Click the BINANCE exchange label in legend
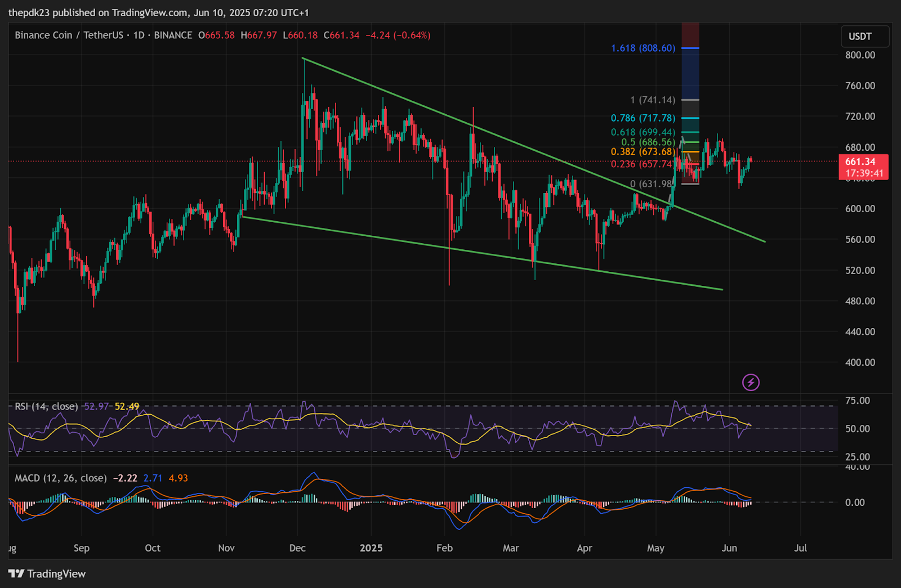The width and height of the screenshot is (901, 588). point(173,35)
